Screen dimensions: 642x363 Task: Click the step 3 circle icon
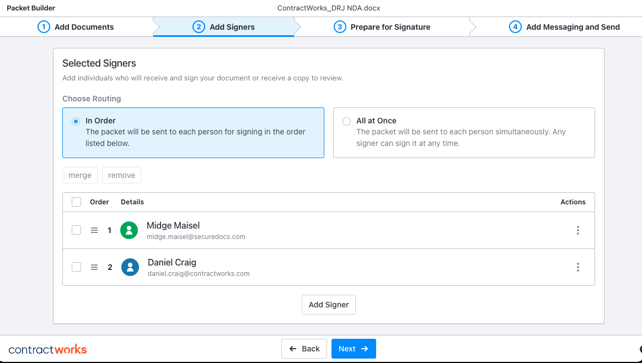click(x=339, y=27)
